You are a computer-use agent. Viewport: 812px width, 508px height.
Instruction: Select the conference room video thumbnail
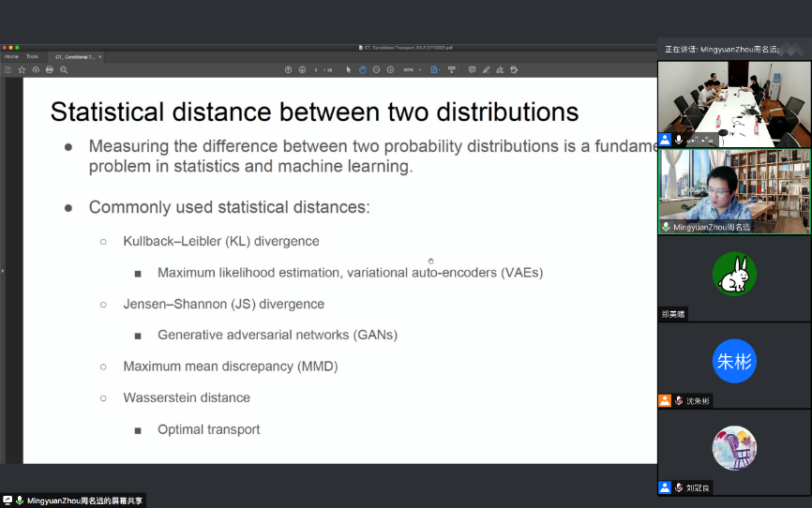(x=734, y=104)
